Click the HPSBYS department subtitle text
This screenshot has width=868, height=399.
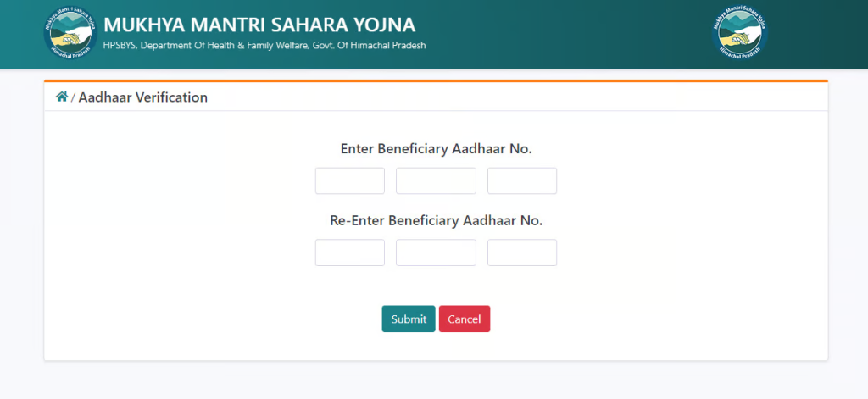pyautogui.click(x=264, y=46)
